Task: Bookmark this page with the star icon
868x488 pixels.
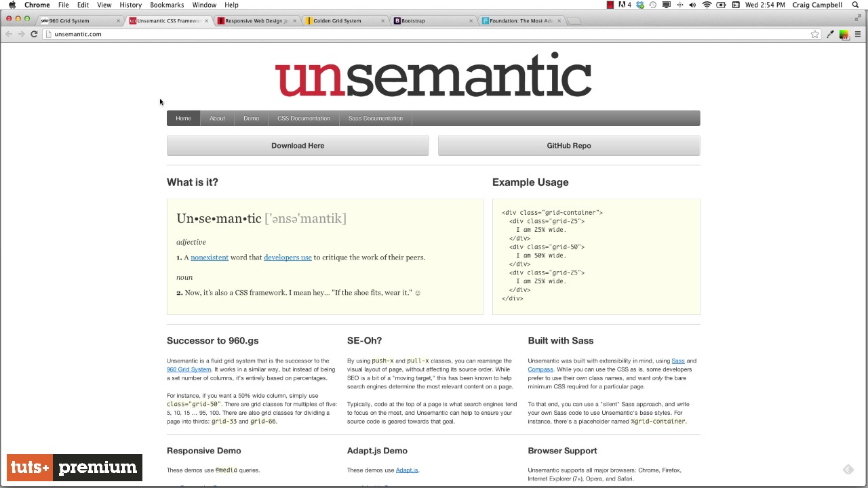Action: click(x=814, y=34)
